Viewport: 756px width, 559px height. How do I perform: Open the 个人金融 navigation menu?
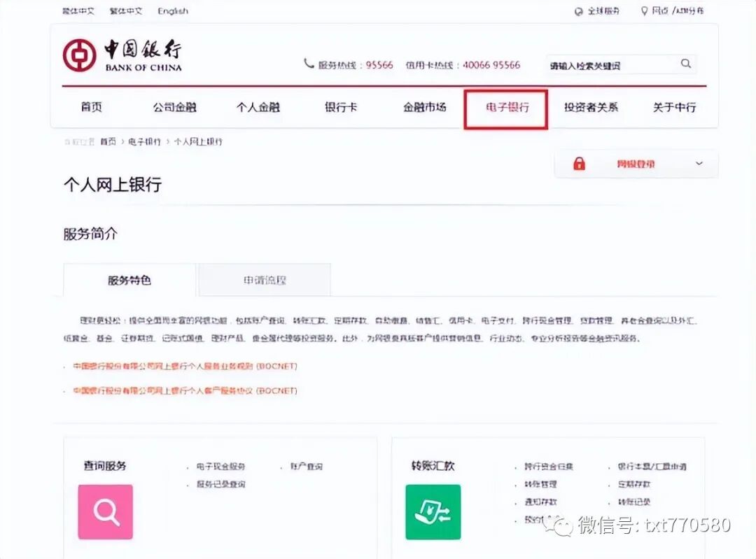257,108
